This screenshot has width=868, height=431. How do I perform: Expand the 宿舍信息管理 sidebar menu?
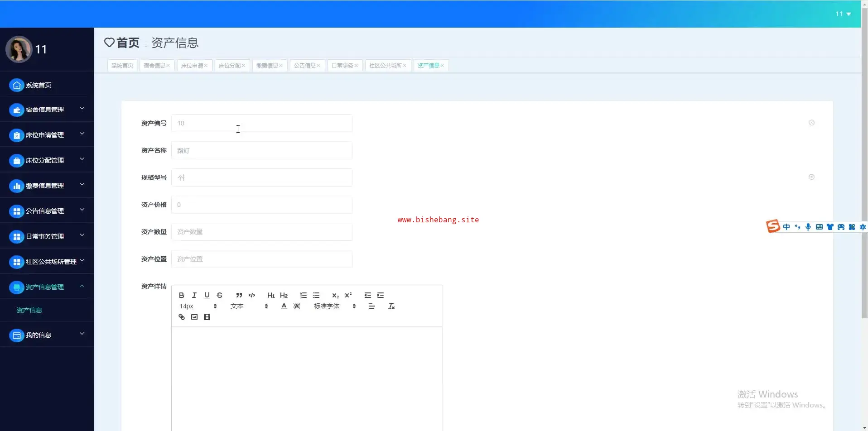click(x=47, y=110)
